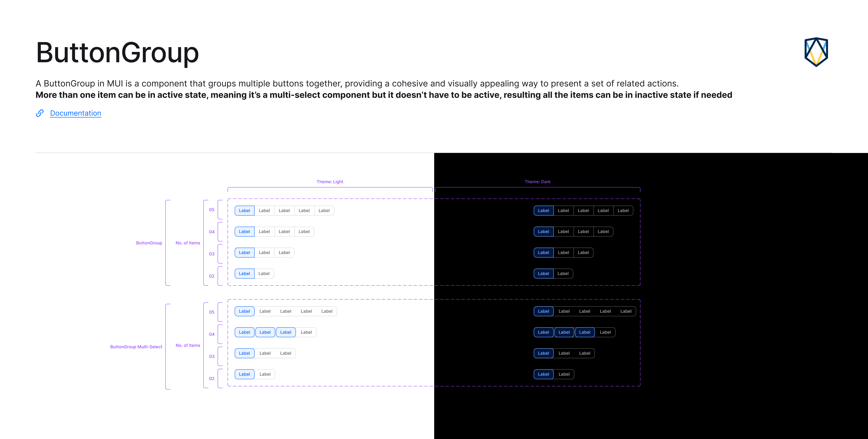Toggle active Label in light two-item Multi-Select
Viewport: 868px width, 439px height.
245,374
